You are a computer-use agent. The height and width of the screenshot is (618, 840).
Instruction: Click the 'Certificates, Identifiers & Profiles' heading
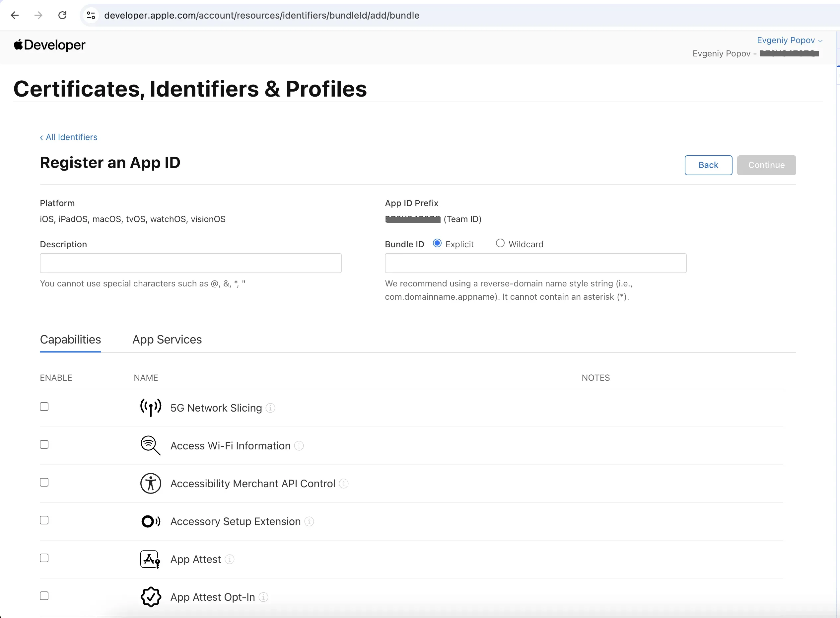pyautogui.click(x=190, y=89)
